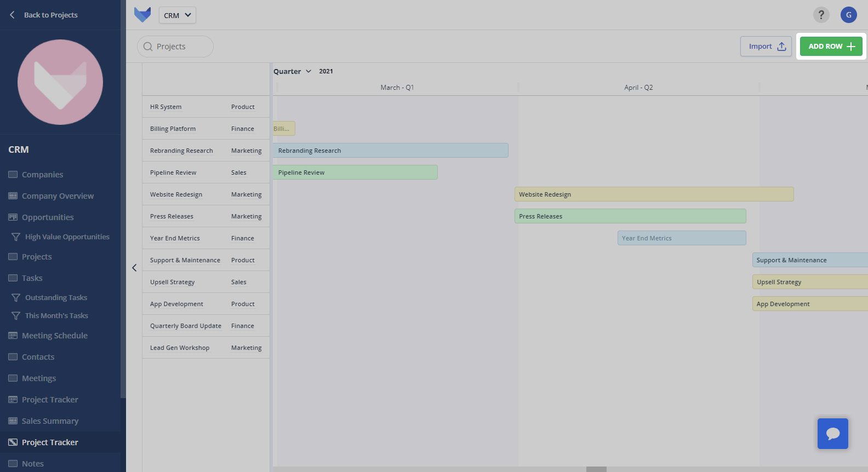This screenshot has height=472, width=868.
Task: Click the Meeting Schedule calendar icon
Action: [13, 336]
